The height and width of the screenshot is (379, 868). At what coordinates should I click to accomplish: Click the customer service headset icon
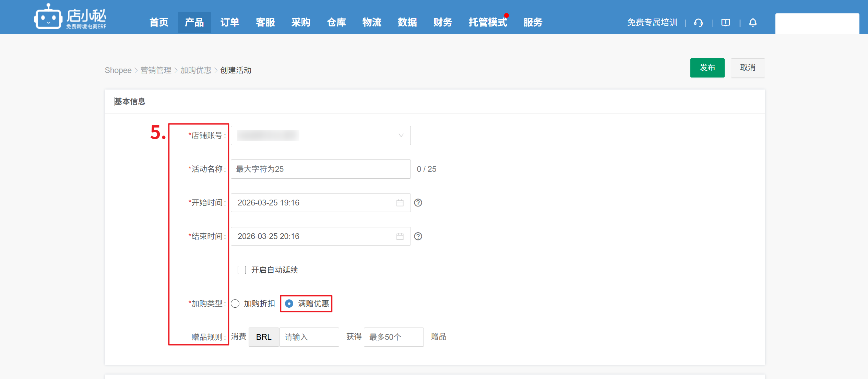tap(698, 23)
